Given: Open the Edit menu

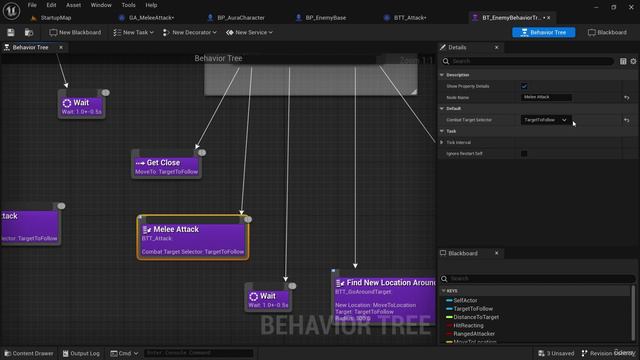Looking at the screenshot, I should tap(51, 5).
